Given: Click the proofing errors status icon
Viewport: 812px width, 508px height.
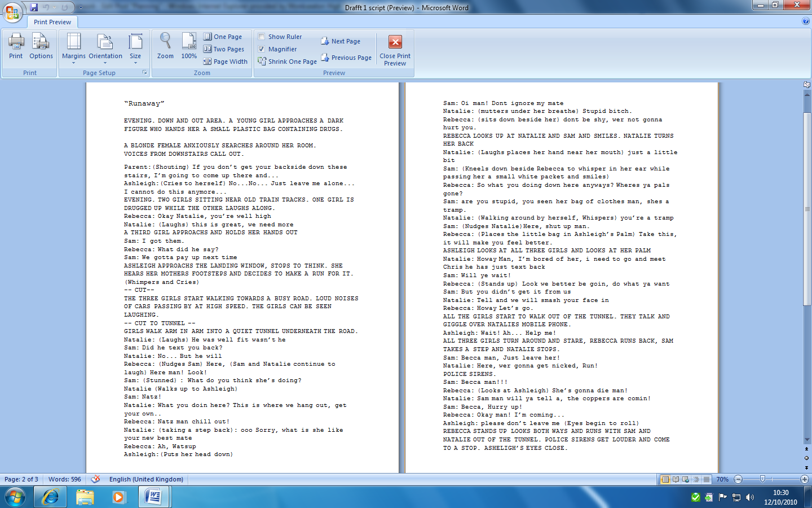Looking at the screenshot, I should click(x=96, y=479).
